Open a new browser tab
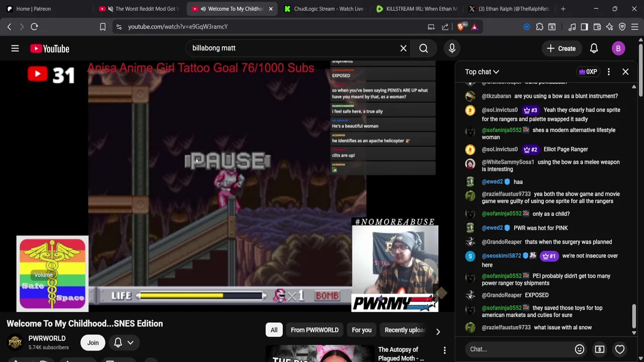Screen dimensions: 644x362 tap(563, 9)
